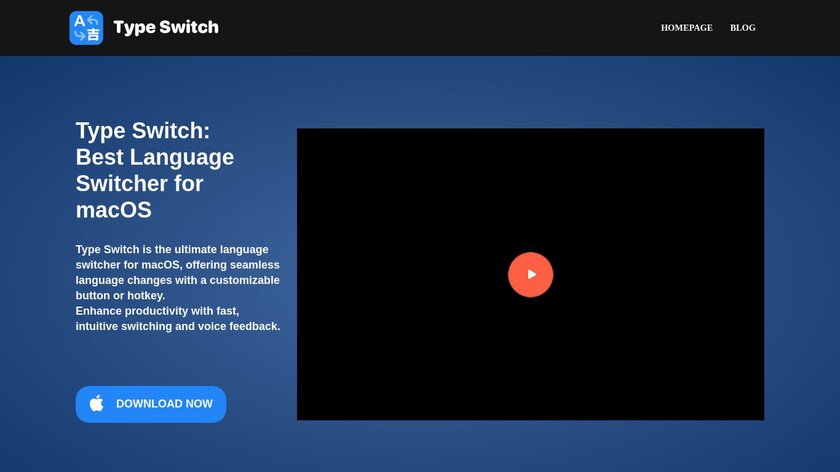Click the Type Switch logo icon

point(86,28)
